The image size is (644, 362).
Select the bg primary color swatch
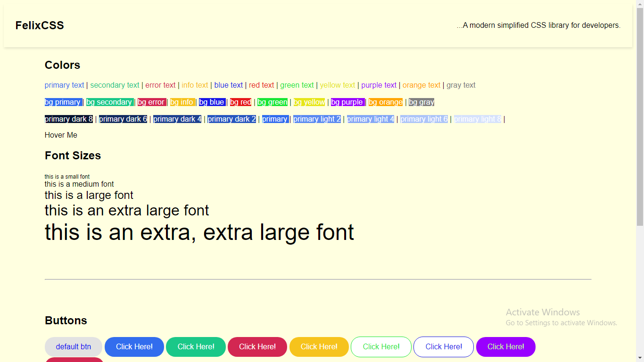pos(62,102)
